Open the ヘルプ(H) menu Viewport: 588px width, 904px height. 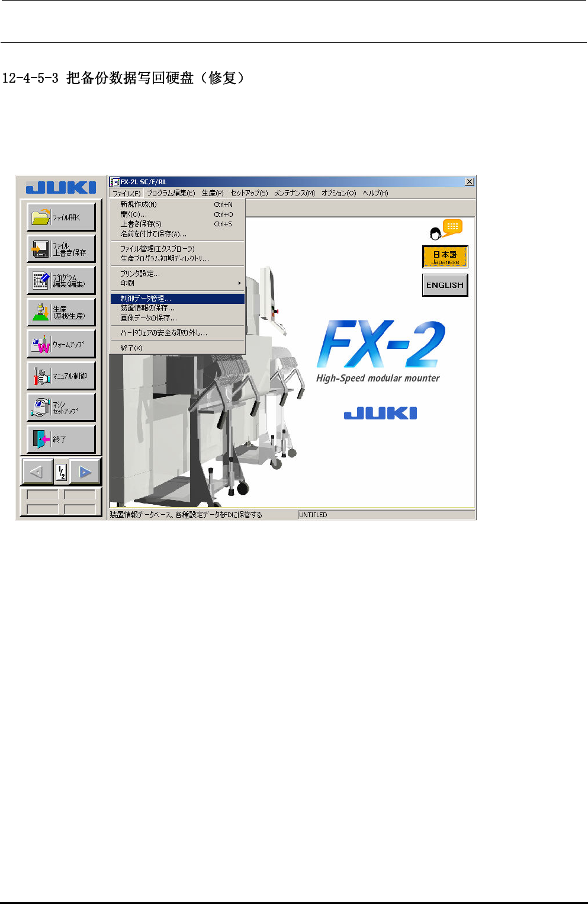point(375,193)
